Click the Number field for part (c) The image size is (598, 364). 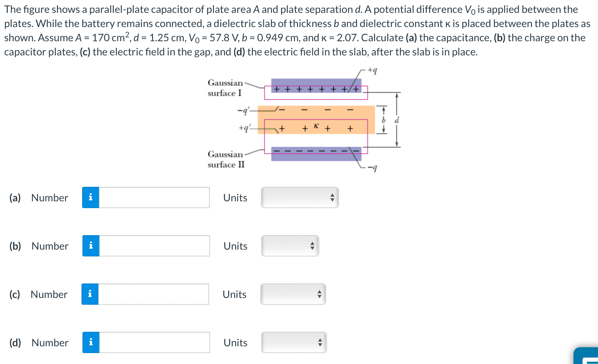(x=153, y=294)
